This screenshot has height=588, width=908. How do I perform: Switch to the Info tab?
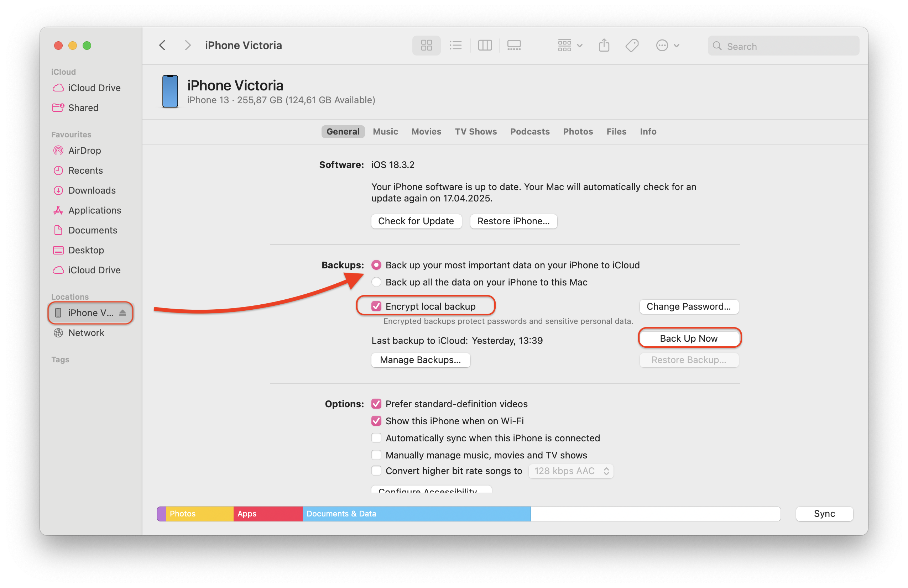point(648,132)
